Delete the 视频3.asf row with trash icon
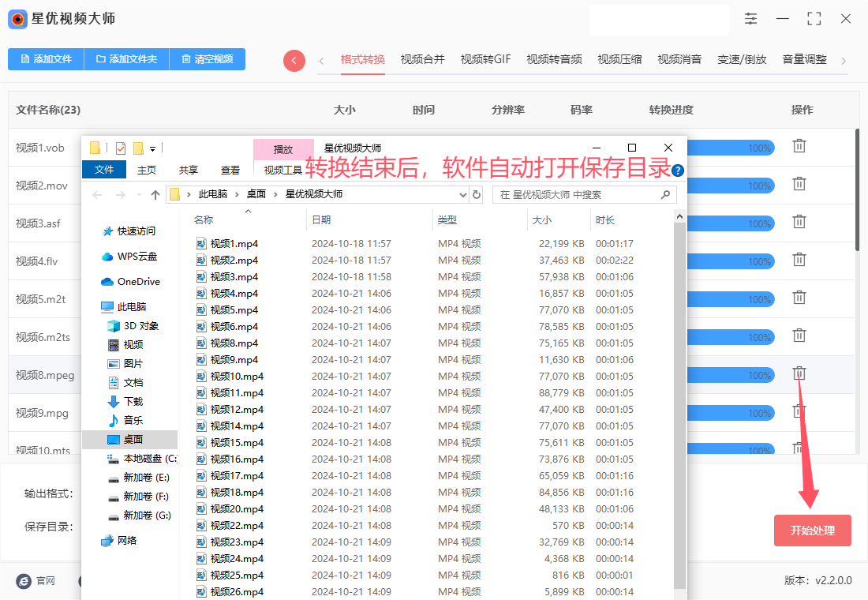The width and height of the screenshot is (868, 600). point(799,222)
